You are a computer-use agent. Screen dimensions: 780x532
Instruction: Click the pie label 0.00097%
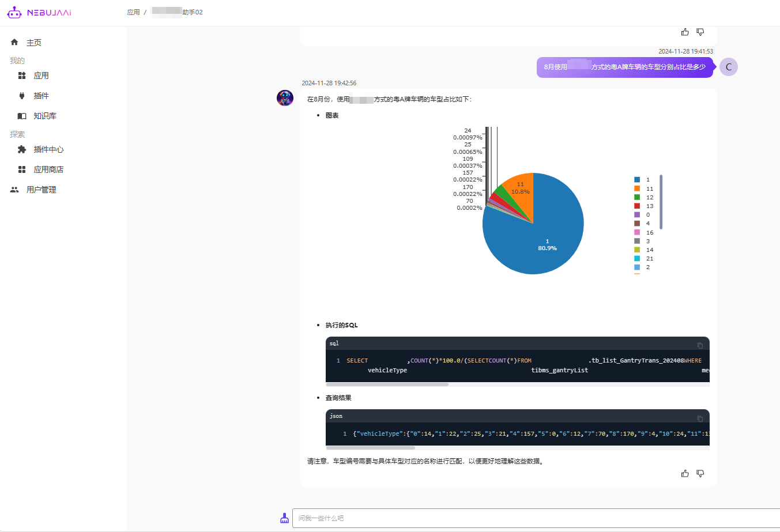[468, 137]
